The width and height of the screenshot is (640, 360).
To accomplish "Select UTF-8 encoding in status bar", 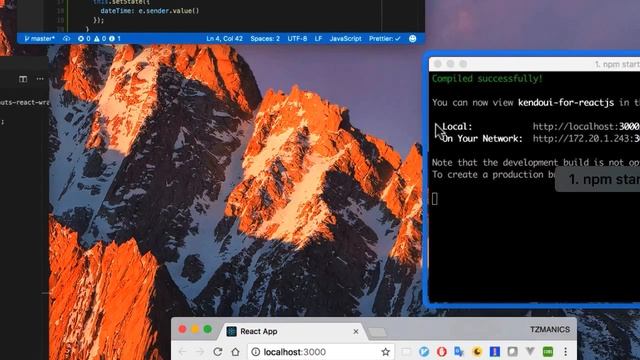I will [297, 39].
